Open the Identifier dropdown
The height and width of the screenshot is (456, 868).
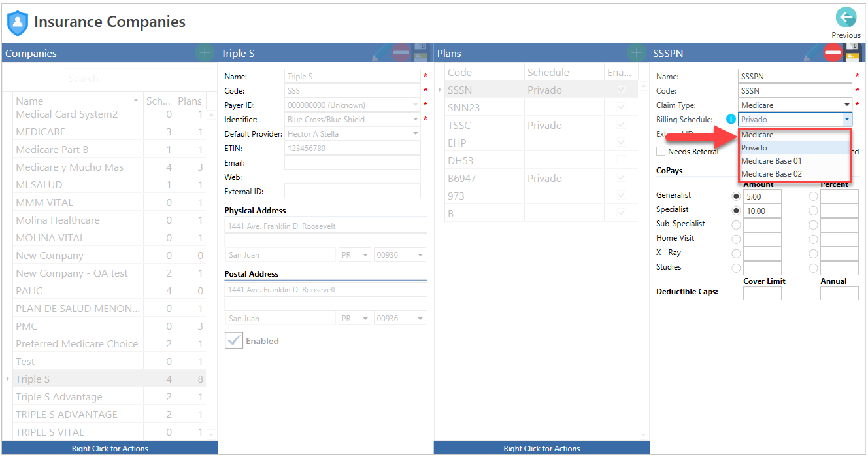pos(416,119)
